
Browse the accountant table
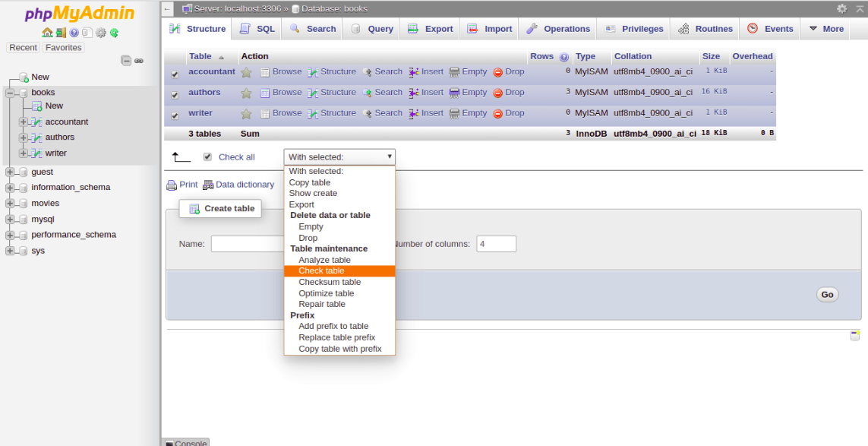[x=281, y=71]
